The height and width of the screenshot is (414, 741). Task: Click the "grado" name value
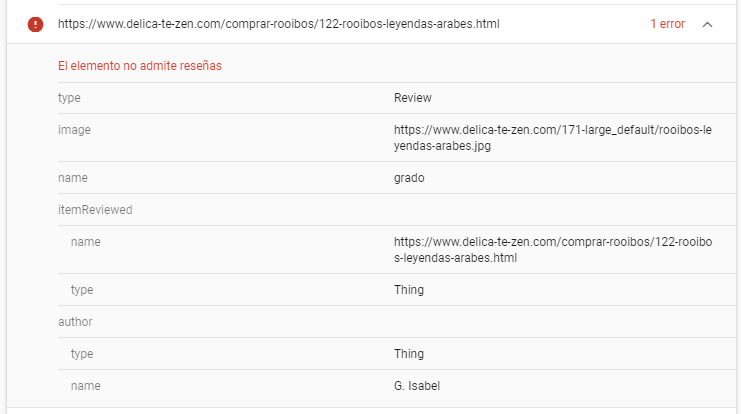click(410, 178)
